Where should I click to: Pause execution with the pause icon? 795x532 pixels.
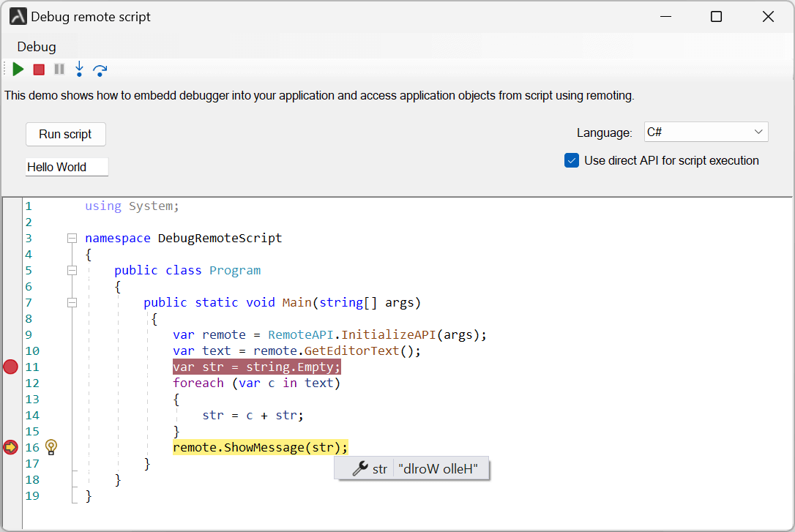pos(59,70)
